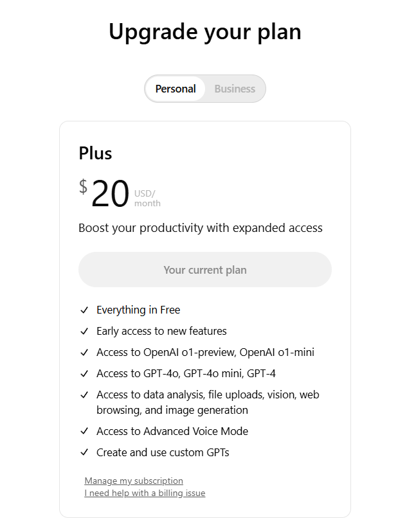Open 'I need help with a billing issue' link
Screen dimensions: 407x532
(x=145, y=493)
